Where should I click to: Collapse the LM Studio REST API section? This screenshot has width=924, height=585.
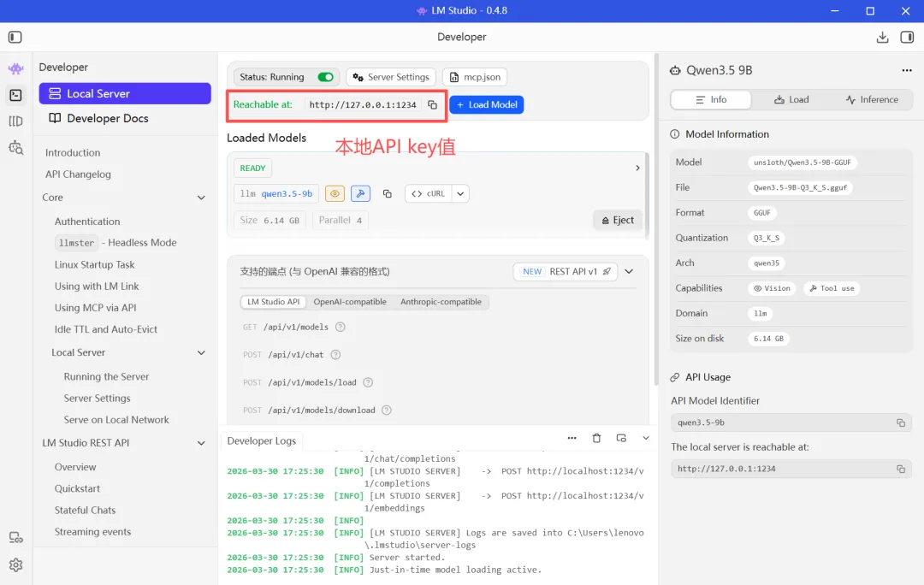click(x=201, y=443)
